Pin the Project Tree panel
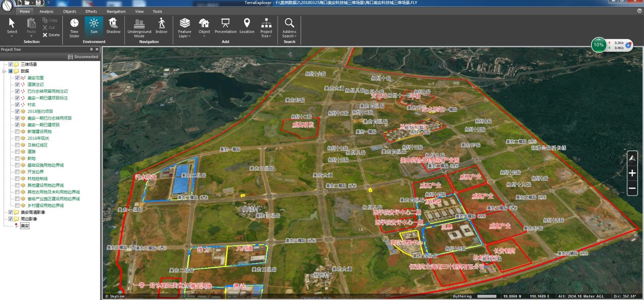 point(91,49)
